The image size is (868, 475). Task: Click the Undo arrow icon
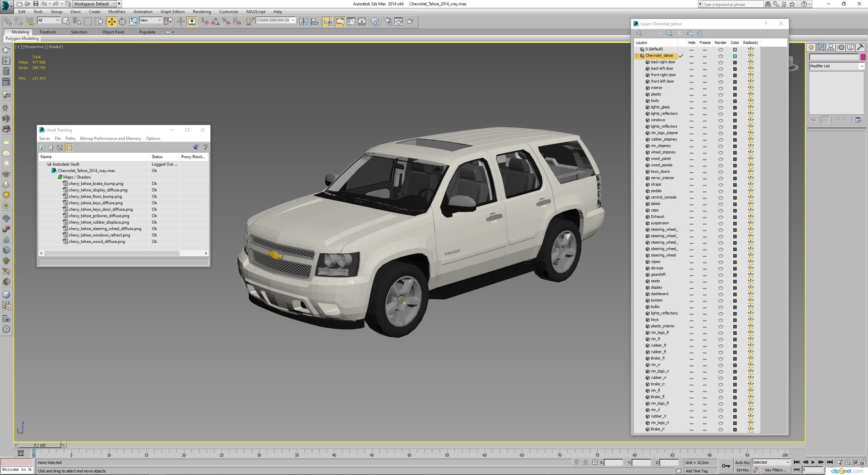(44, 4)
